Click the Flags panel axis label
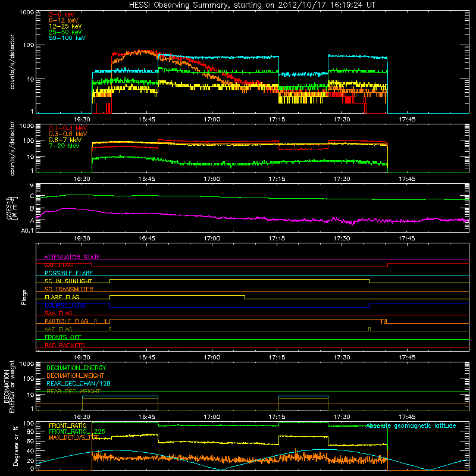The height and width of the screenshot is (476, 476). (x=24, y=297)
